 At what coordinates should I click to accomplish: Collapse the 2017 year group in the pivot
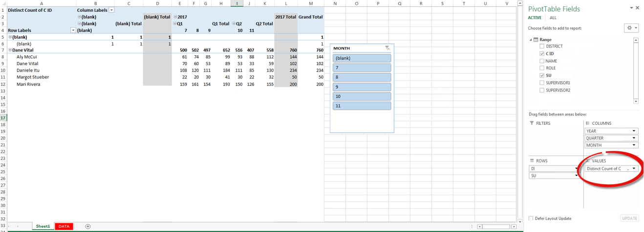(x=175, y=17)
